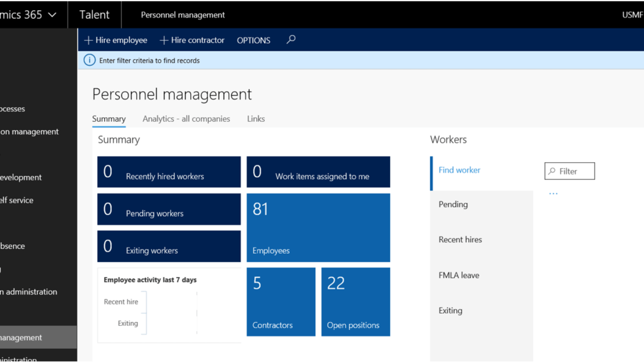
Task: Click the USMF company selector
Action: [633, 15]
